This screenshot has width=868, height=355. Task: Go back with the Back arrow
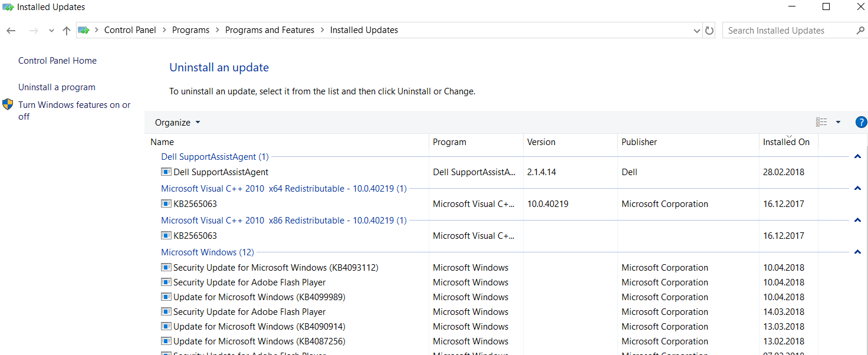[11, 30]
